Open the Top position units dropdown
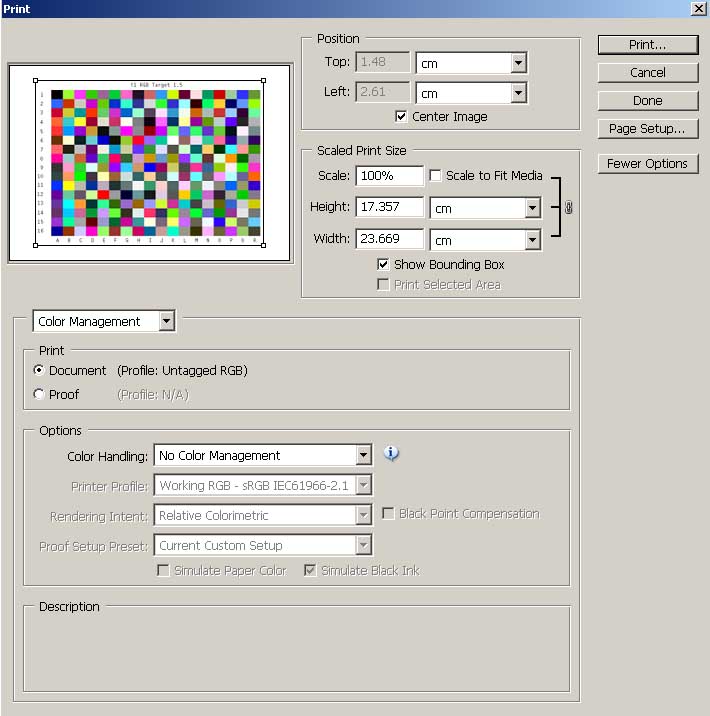The image size is (710, 716). pyautogui.click(x=519, y=63)
